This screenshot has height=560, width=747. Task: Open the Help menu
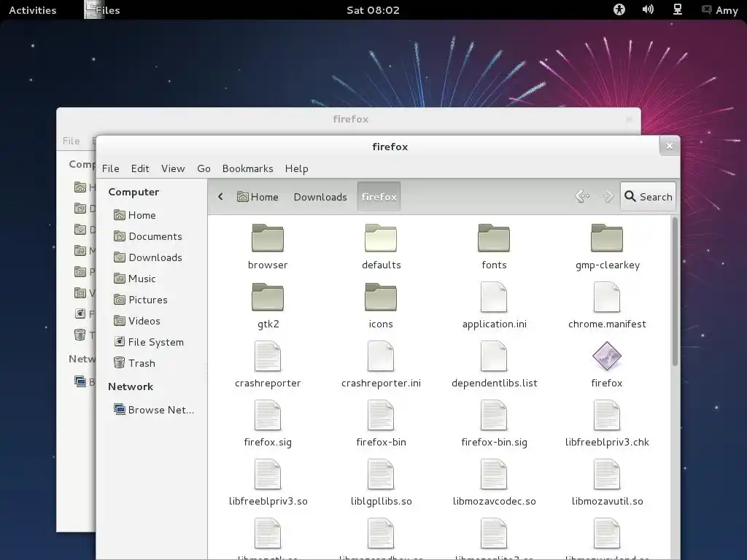tap(297, 168)
